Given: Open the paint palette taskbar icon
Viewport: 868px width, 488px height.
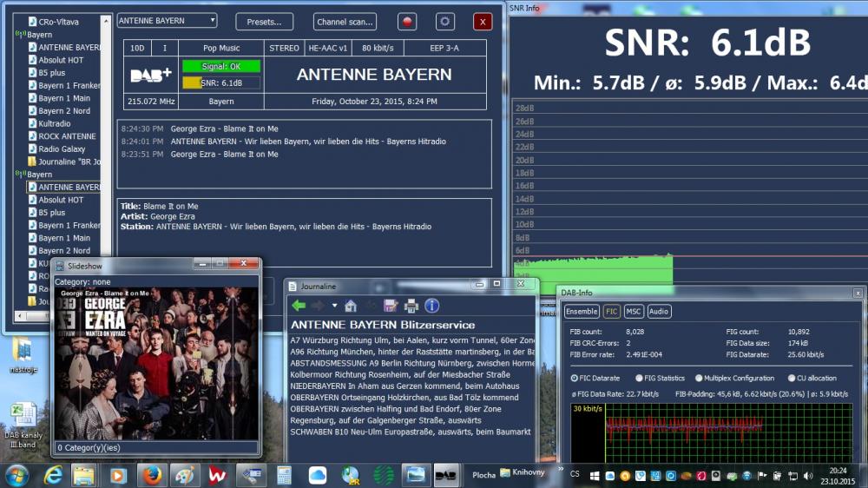Looking at the screenshot, I should [184, 475].
